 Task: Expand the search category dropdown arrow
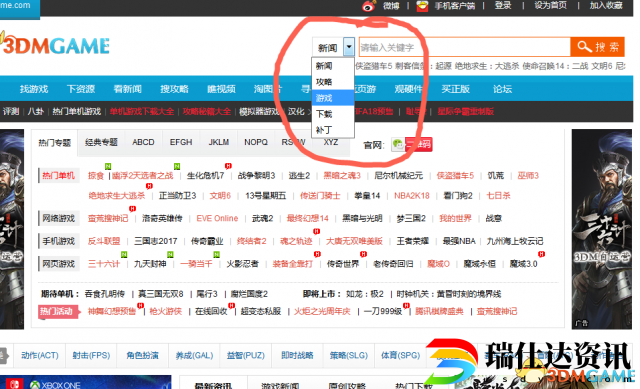[x=349, y=47]
